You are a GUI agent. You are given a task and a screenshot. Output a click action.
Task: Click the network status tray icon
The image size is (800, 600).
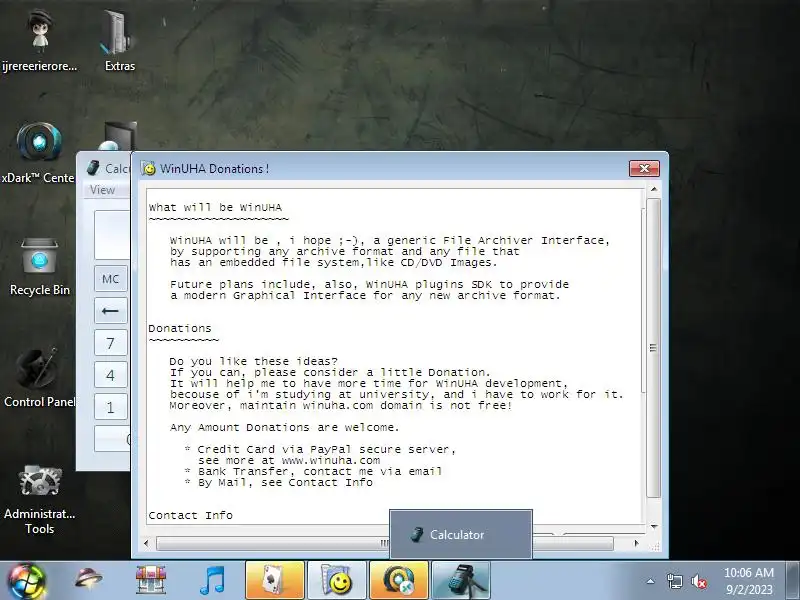[x=674, y=581]
